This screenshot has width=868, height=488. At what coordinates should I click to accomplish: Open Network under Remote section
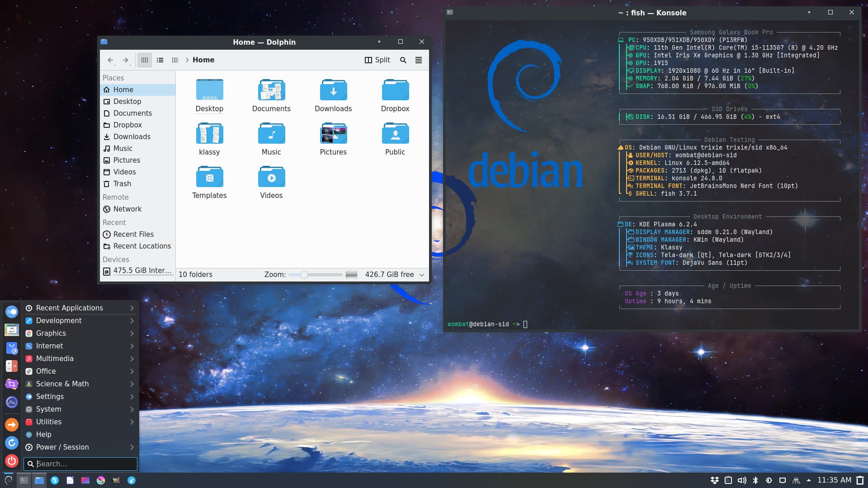tap(137, 209)
